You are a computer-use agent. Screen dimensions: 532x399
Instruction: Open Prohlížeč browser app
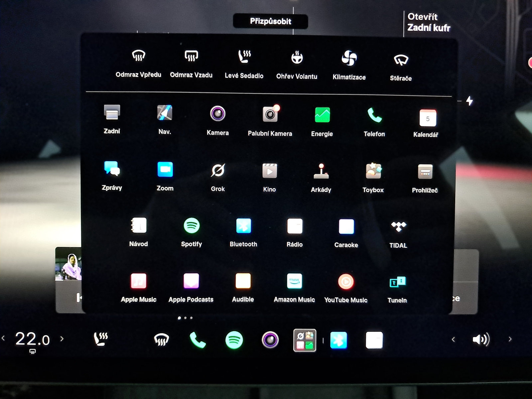(425, 179)
